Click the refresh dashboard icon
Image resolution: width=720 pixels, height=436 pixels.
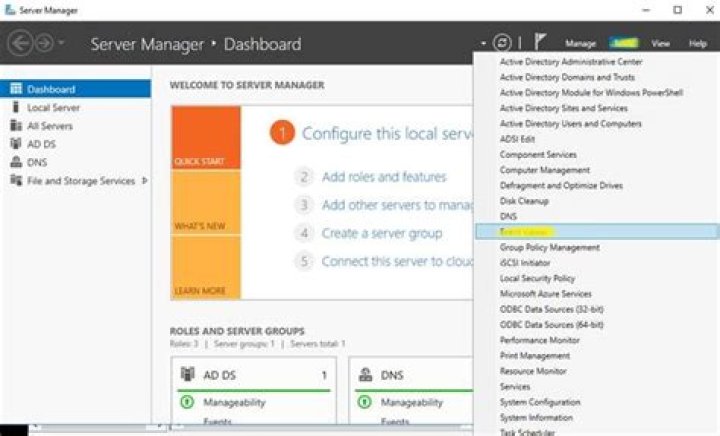point(502,43)
